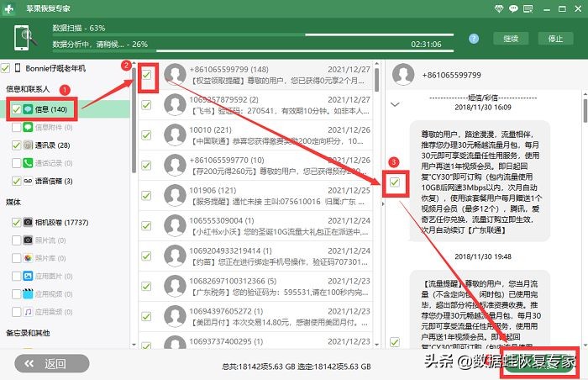Toggle the 相机胶卷 (17737) checkbox
Image resolution: width=588 pixels, height=380 pixels.
16,222
